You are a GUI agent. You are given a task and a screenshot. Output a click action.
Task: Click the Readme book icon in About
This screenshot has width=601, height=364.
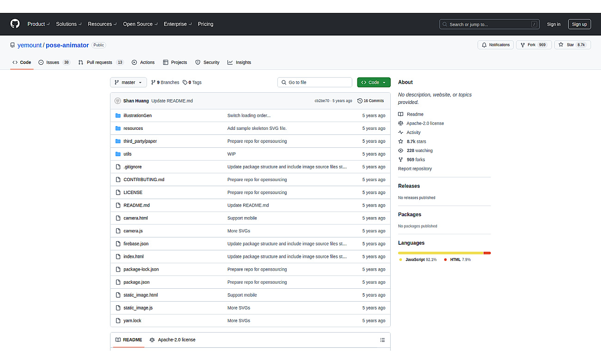pyautogui.click(x=401, y=114)
